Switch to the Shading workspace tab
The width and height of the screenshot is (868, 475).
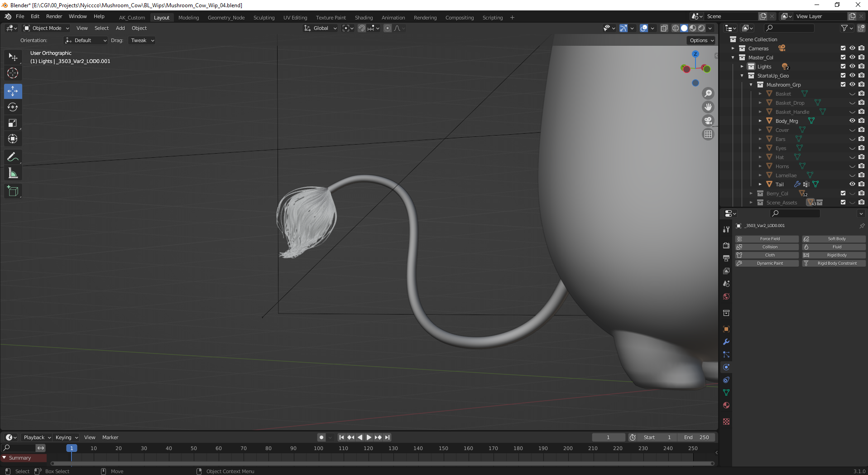click(x=364, y=18)
